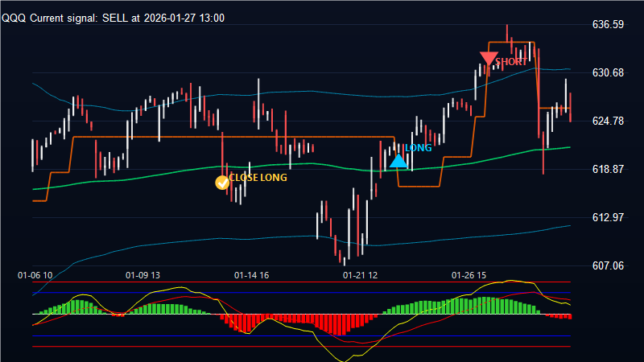This screenshot has height=362, width=644.
Task: Click the 618.87 price axis label
Action: pos(608,170)
